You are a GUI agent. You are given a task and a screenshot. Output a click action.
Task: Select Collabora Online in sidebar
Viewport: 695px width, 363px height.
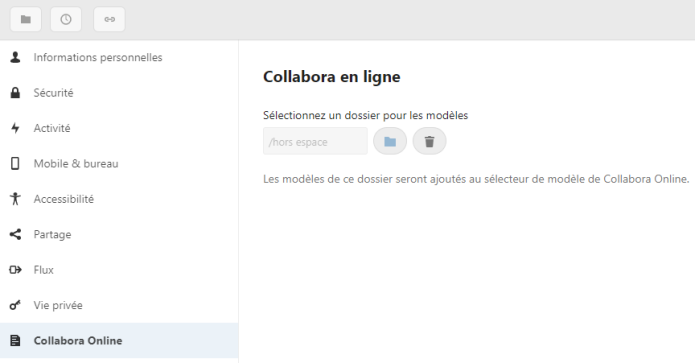[x=119, y=340]
